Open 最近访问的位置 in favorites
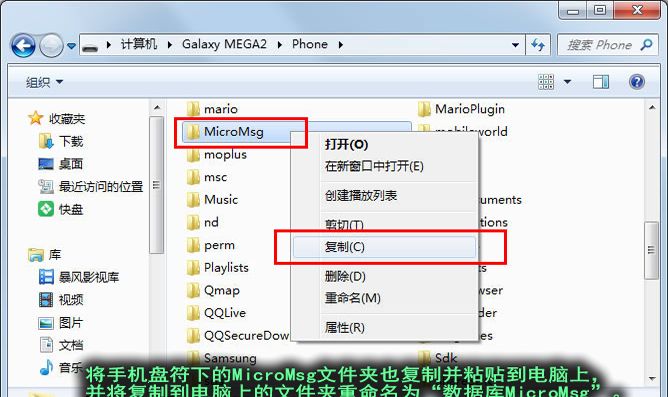The height and width of the screenshot is (397, 668). coord(101,186)
